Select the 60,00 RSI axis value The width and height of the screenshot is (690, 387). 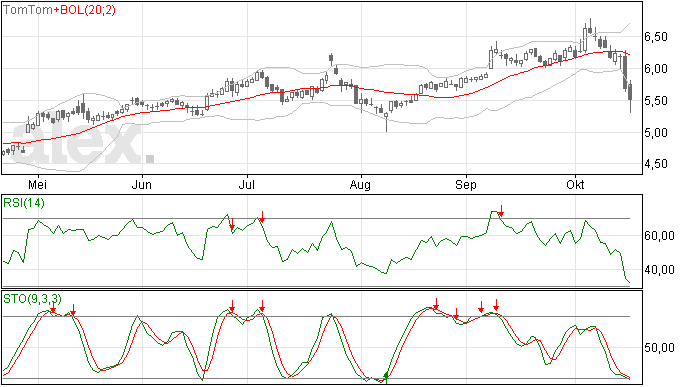659,236
